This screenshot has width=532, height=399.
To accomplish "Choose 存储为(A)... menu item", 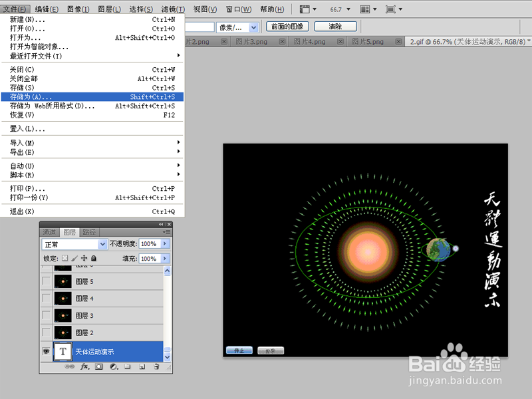I will [x=92, y=96].
